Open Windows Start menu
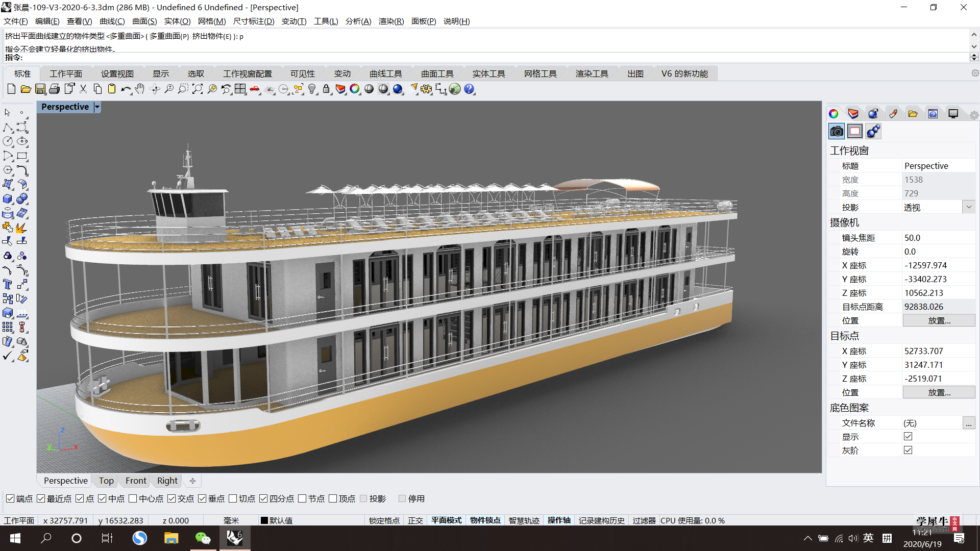Screen dimensions: 980x551 coord(15,538)
